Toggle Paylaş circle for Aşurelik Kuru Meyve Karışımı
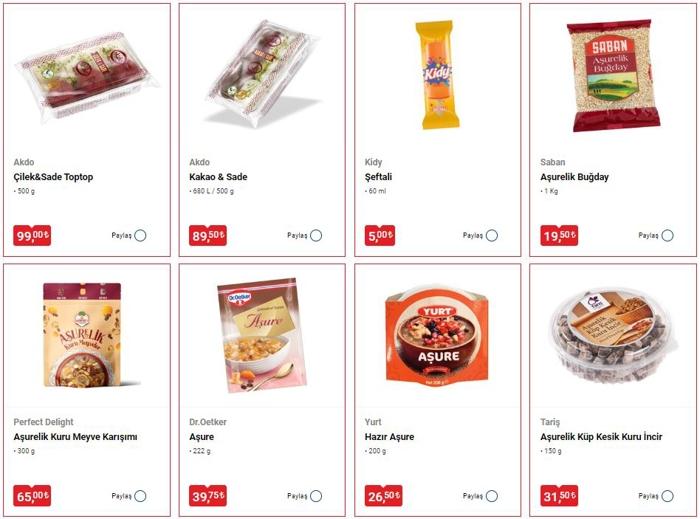Image resolution: width=700 pixels, height=519 pixels. [x=140, y=496]
